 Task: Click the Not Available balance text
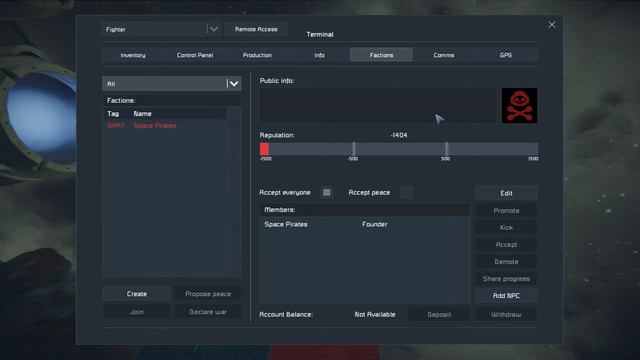tap(375, 315)
